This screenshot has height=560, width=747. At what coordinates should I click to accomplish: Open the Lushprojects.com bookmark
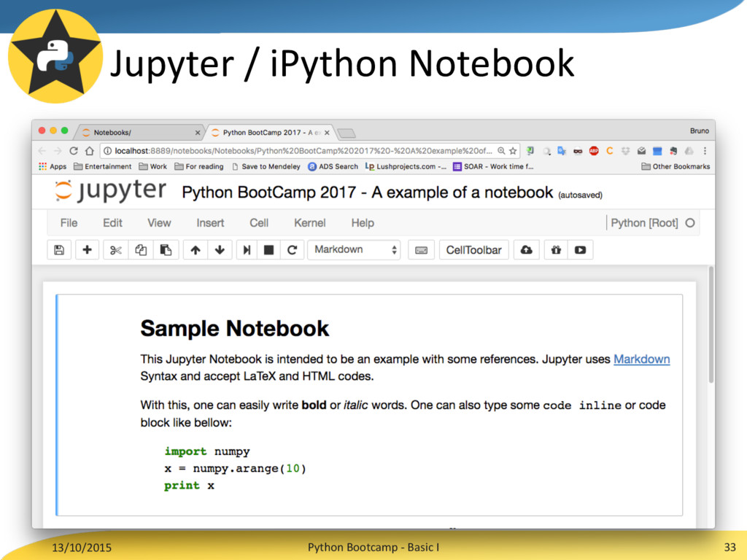406,166
